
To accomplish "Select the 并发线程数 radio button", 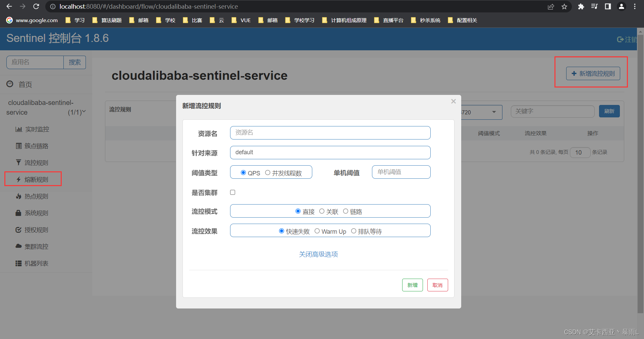I will pos(268,173).
